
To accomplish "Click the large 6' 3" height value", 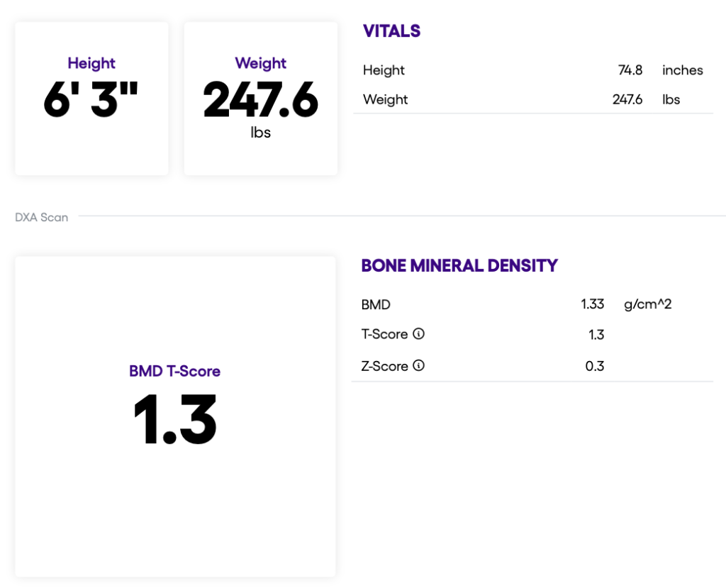I will click(91, 101).
